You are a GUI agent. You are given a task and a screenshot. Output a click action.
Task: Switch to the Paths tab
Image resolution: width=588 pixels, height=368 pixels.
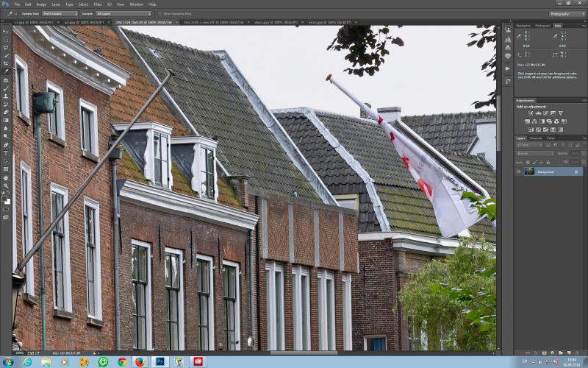click(551, 138)
